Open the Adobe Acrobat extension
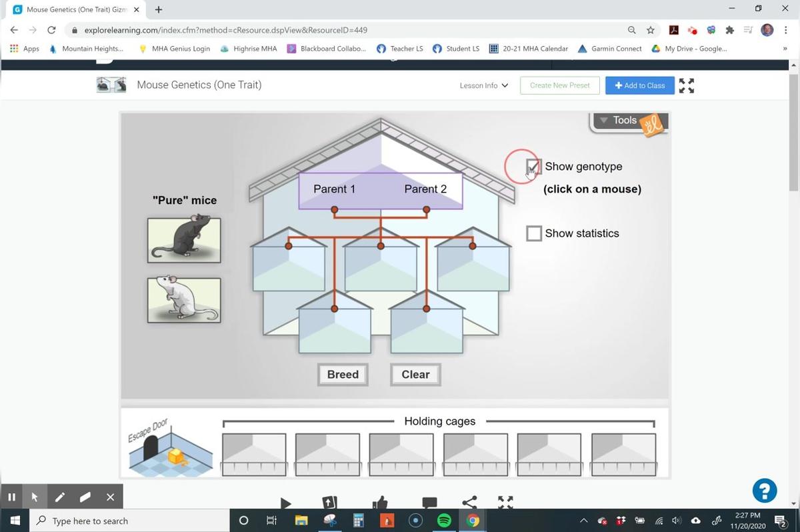This screenshot has width=800, height=532. click(674, 30)
